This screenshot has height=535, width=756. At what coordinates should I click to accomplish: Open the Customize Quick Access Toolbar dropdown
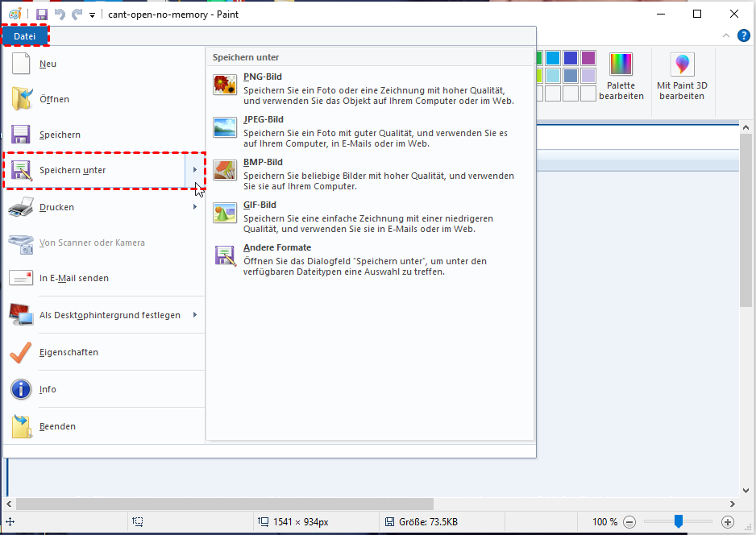point(92,15)
